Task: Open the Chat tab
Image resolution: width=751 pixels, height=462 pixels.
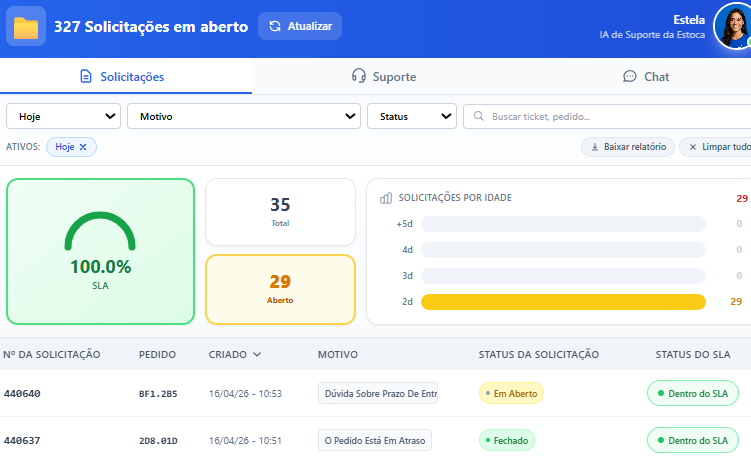Action: coord(646,77)
